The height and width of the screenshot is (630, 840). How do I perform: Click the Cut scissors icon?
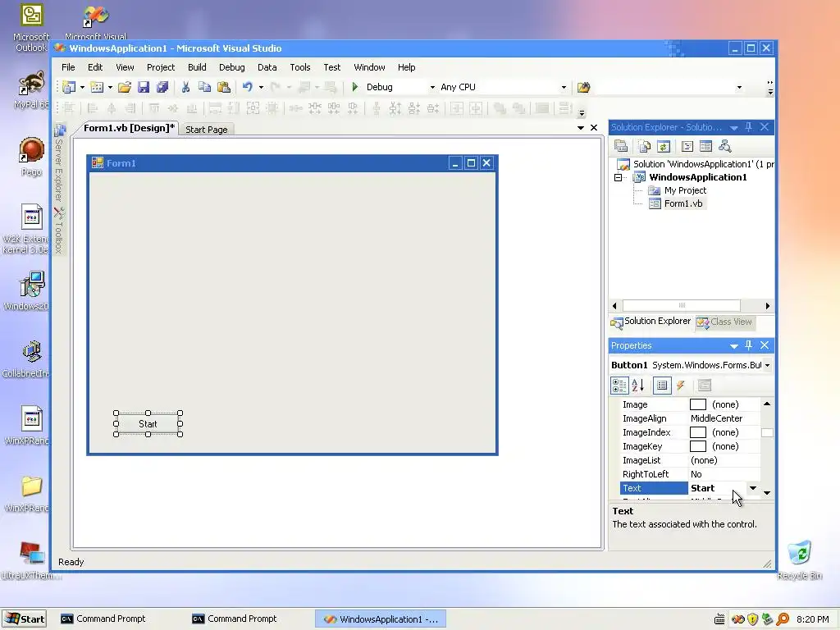[x=185, y=87]
